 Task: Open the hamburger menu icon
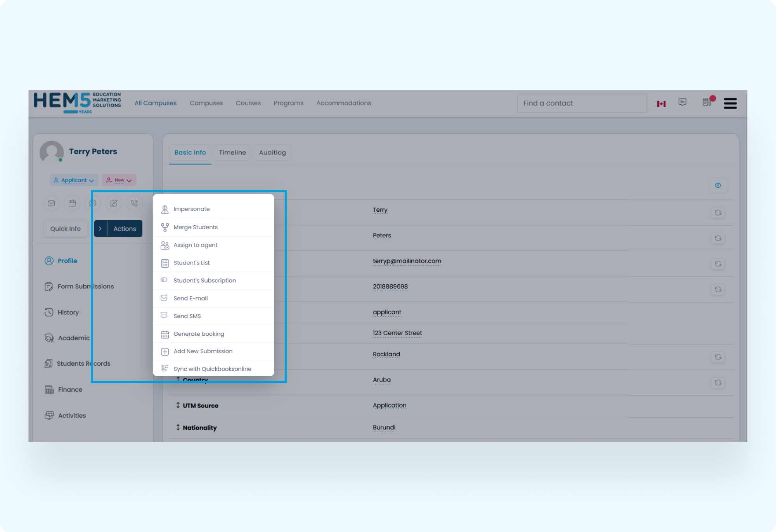pyautogui.click(x=730, y=103)
